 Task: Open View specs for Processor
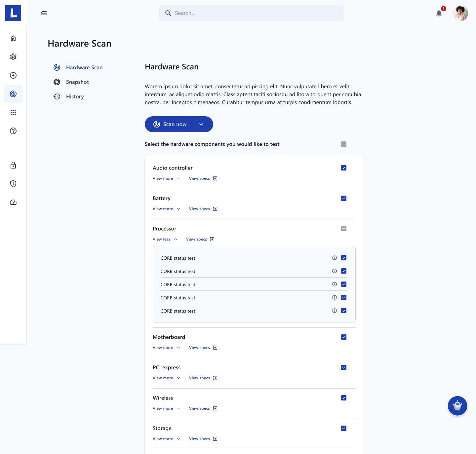click(x=200, y=239)
